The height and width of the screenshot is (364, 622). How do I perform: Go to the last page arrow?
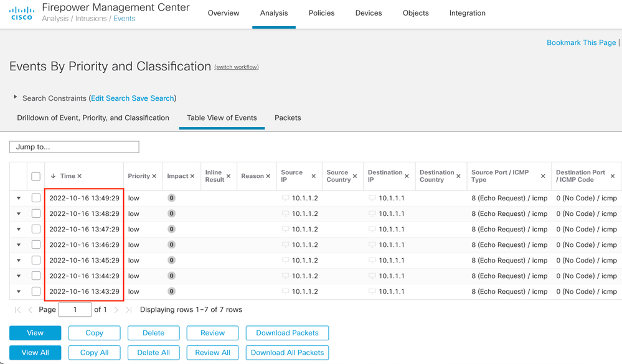pyautogui.click(x=128, y=310)
